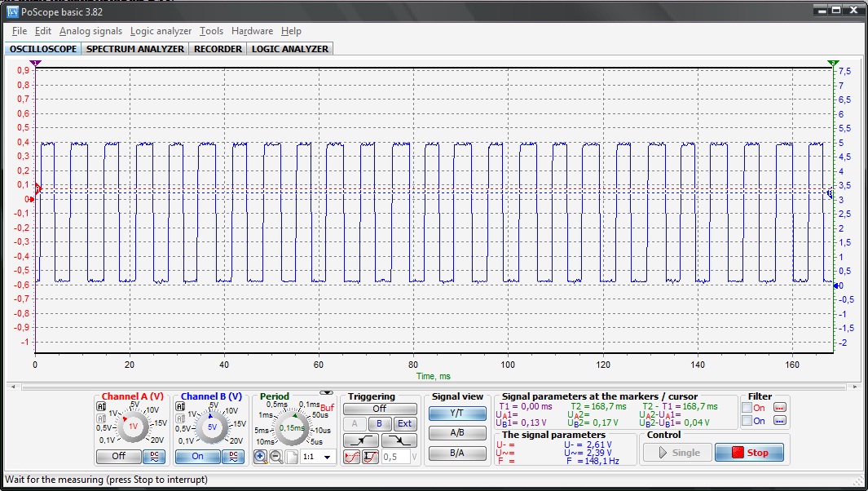Select rising edge trigger slope
This screenshot has width=868, height=491.
click(361, 440)
